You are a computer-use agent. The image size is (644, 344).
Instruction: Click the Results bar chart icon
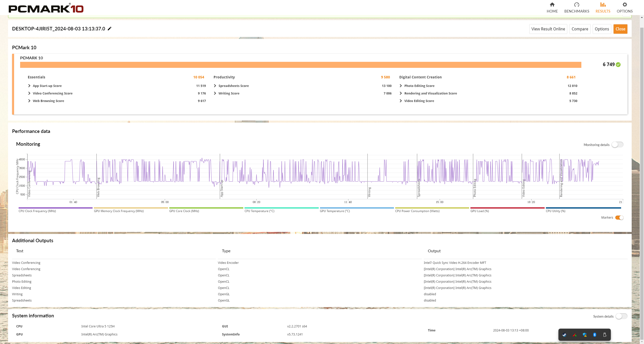(603, 5)
